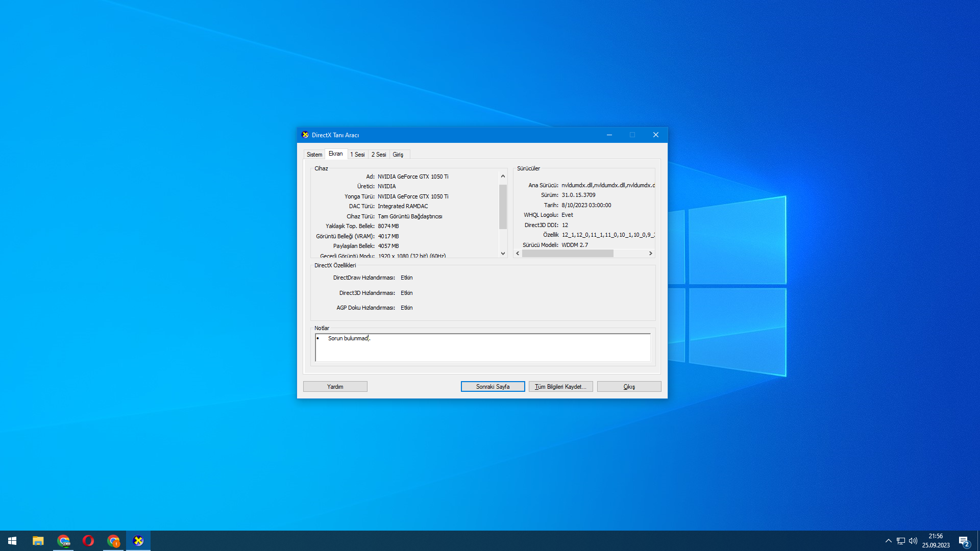Click the Sonraki Sayfa button
Screen dimensions: 980x551
click(x=493, y=387)
